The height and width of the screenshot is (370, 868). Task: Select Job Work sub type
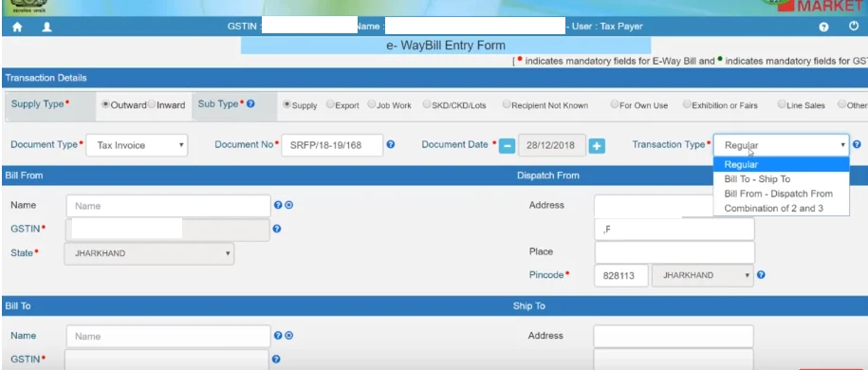pos(372,104)
